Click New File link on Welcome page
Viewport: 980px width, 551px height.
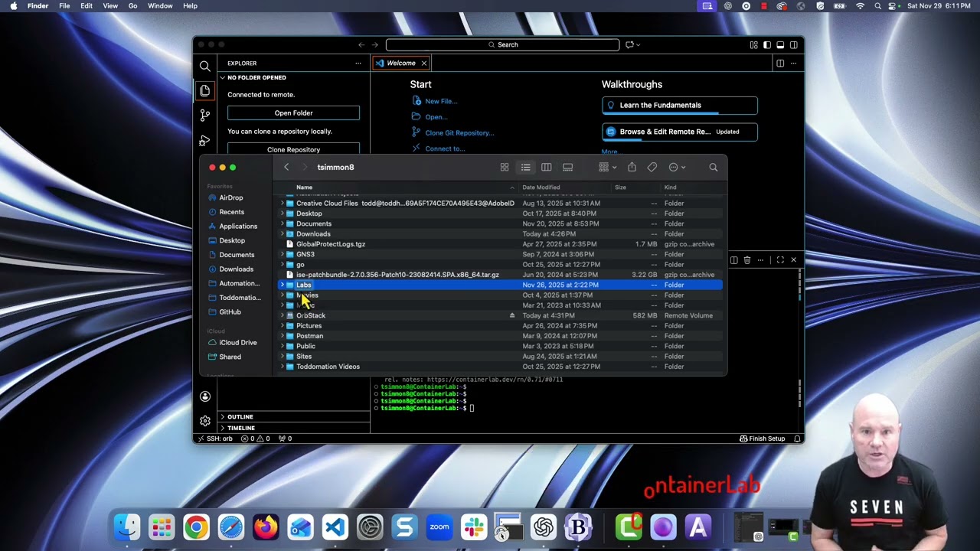point(441,101)
